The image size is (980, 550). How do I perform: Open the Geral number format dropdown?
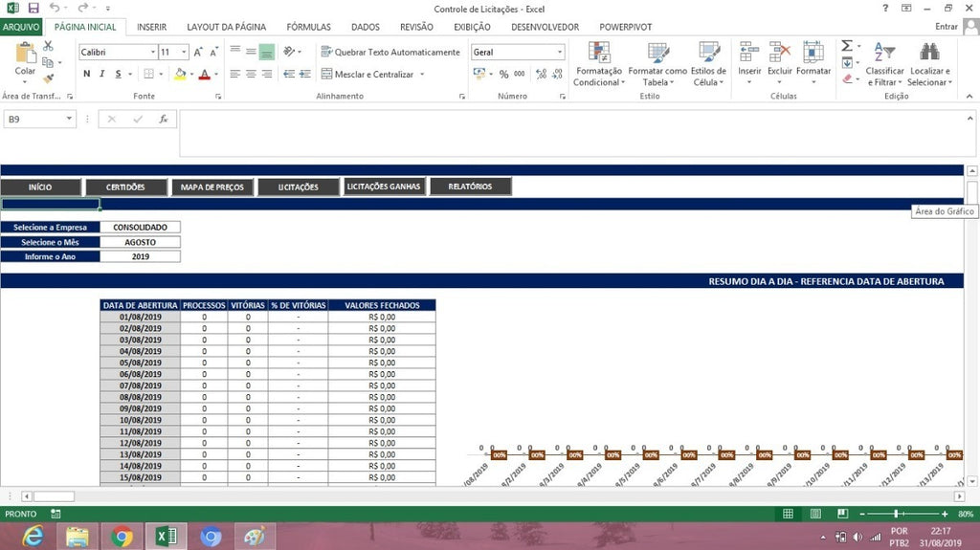[559, 52]
